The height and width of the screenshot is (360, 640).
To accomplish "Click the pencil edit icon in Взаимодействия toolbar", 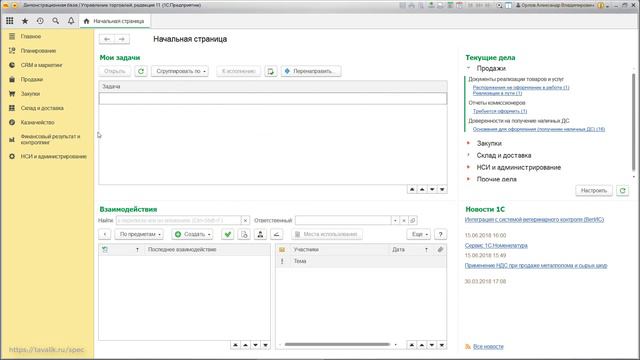I will (276, 234).
